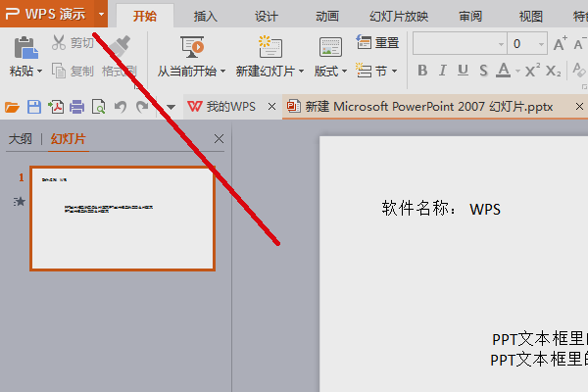Click the animation star icon beside slide 1

coord(20,202)
